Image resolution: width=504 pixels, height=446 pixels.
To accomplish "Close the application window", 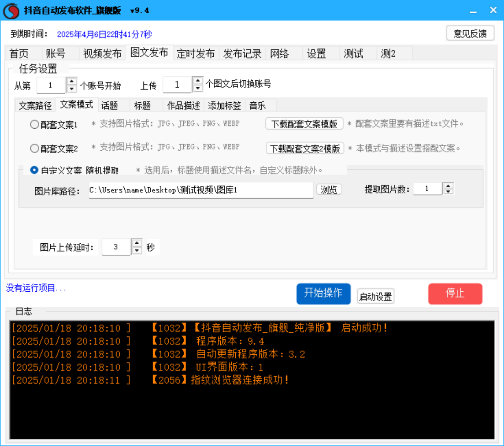I will point(493,10).
